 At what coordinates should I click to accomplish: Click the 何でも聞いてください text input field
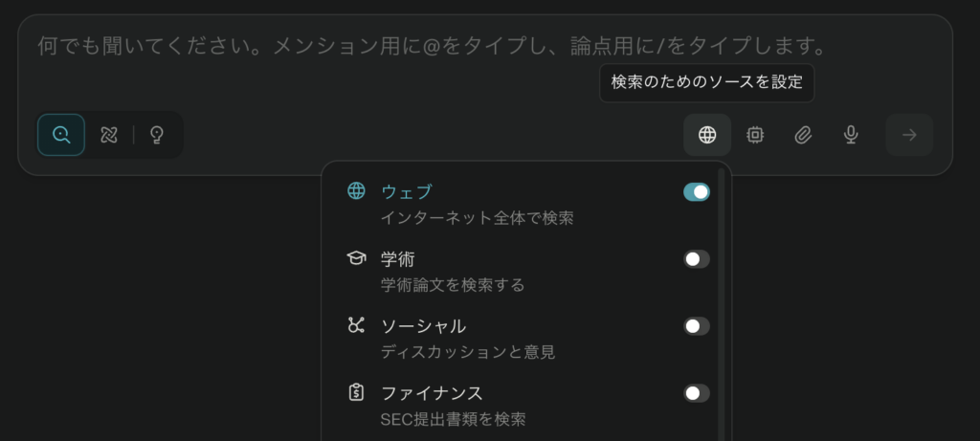[431, 46]
